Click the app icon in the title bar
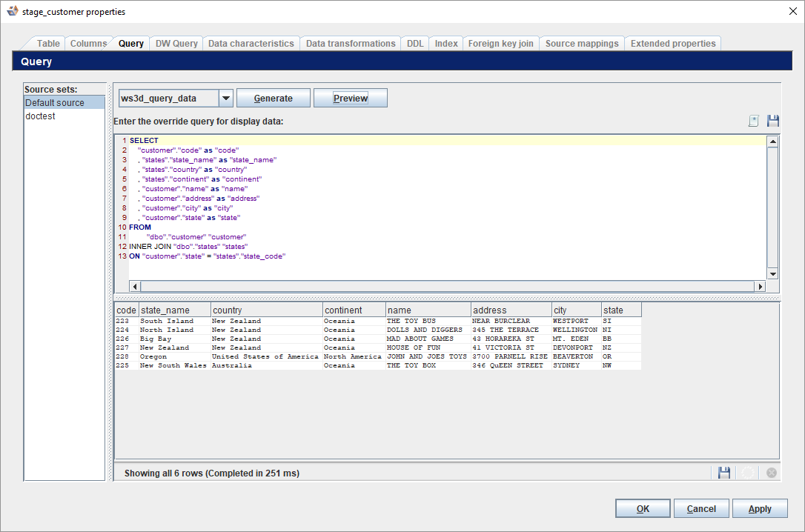Viewport: 805px width, 532px height. pos(12,11)
